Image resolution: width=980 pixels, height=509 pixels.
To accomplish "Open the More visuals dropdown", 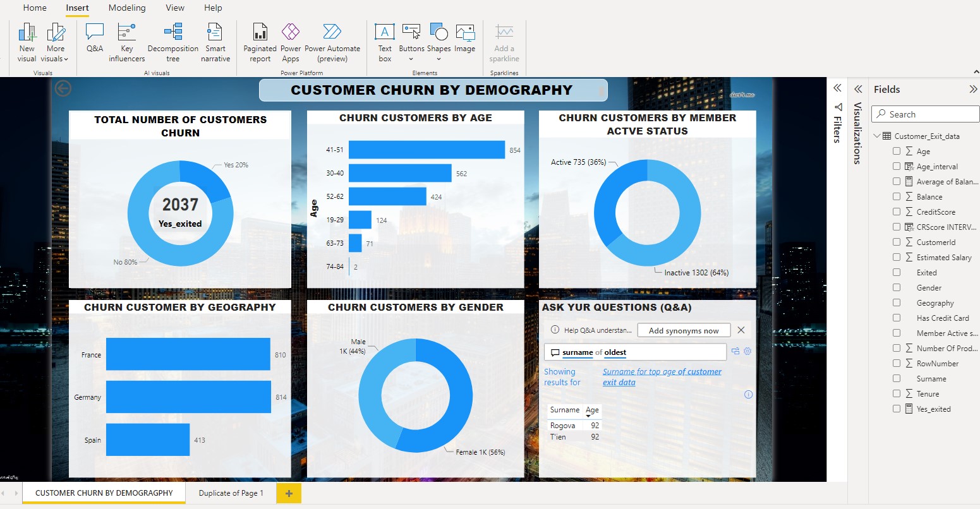I will pos(56,43).
